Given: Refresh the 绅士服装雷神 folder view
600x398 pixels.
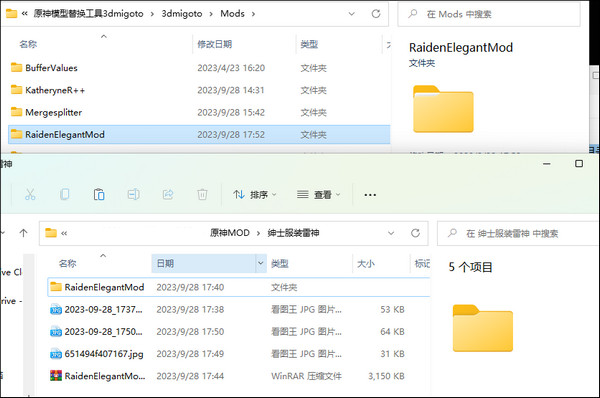Looking at the screenshot, I should click(415, 233).
